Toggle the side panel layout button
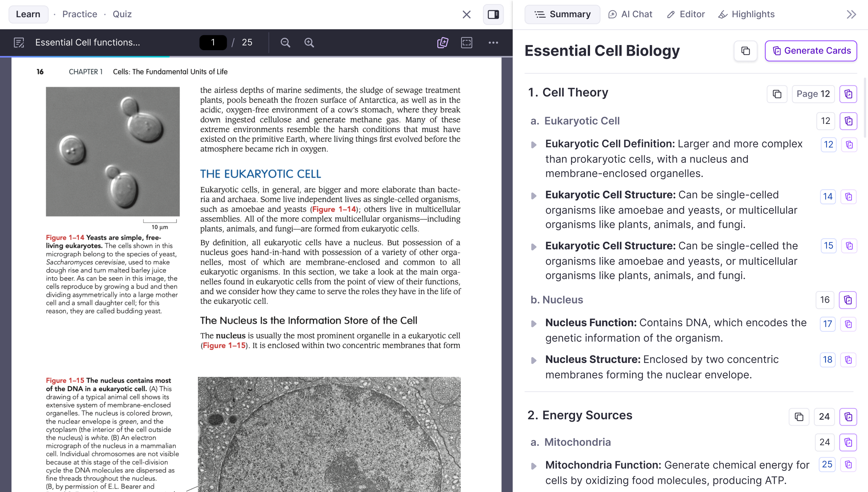This screenshot has width=868, height=492. 493,14
